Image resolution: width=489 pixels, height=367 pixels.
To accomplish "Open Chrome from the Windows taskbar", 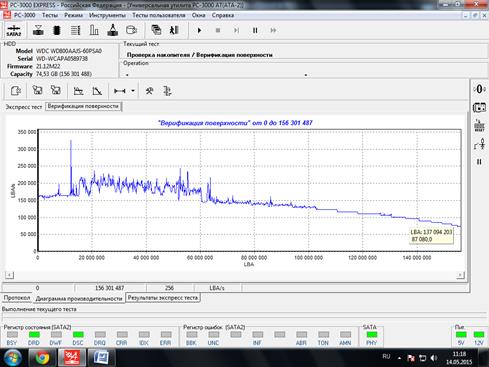I will coord(43,358).
